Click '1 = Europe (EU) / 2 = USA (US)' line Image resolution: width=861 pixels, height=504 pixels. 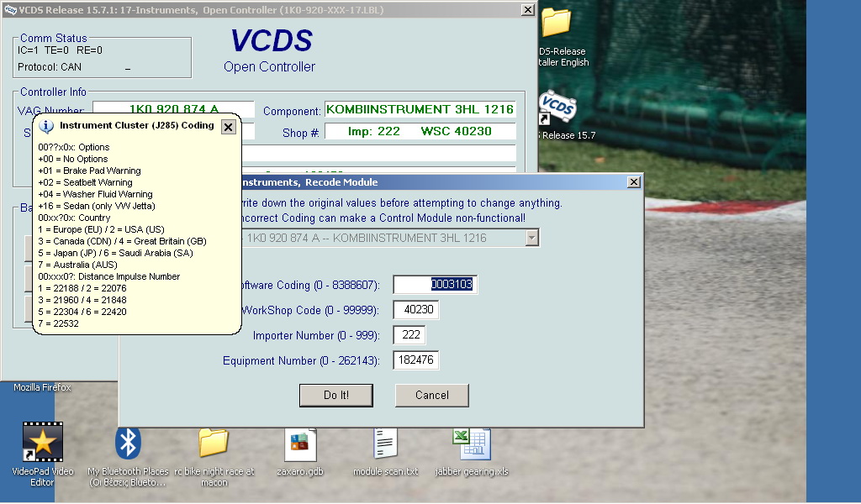pyautogui.click(x=102, y=229)
